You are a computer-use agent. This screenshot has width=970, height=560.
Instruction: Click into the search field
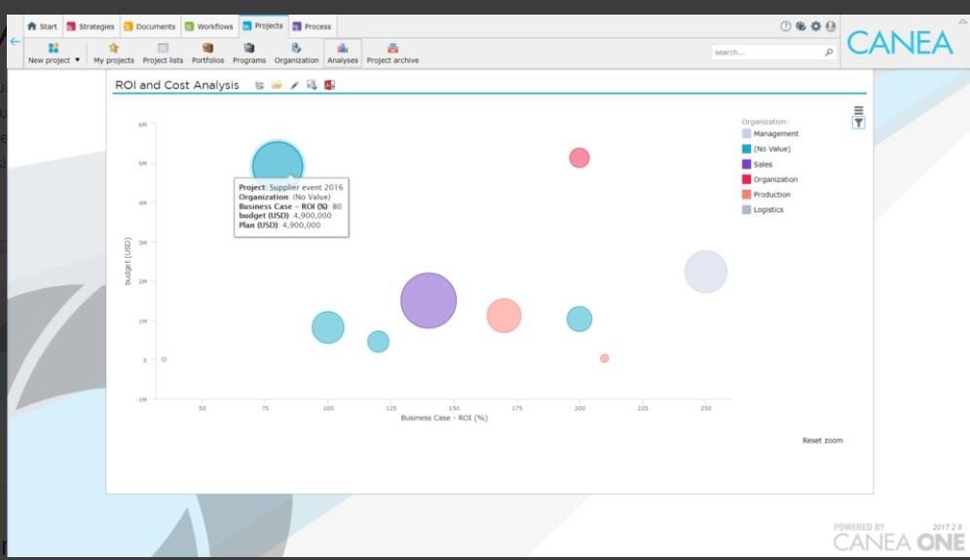click(x=766, y=52)
